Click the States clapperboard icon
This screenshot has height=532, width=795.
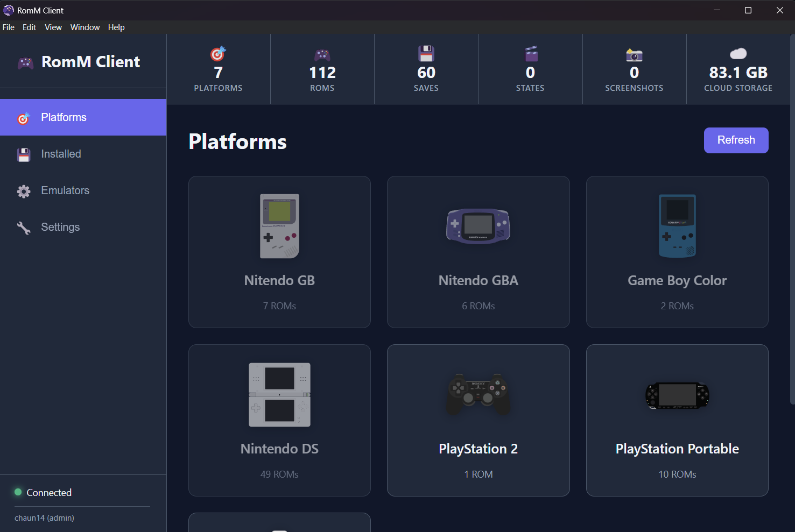click(530, 53)
